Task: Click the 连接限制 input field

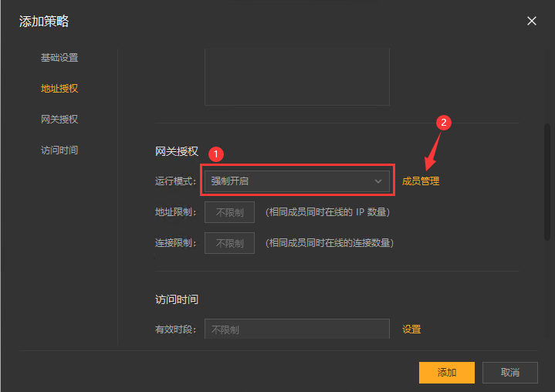Action: point(229,243)
